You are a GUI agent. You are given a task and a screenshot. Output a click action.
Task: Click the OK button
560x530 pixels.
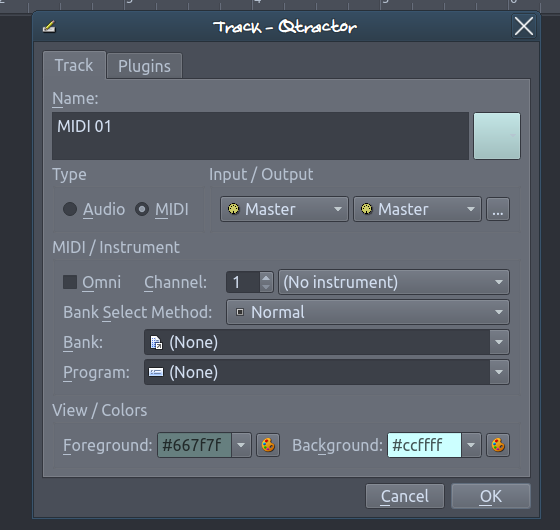click(x=491, y=496)
